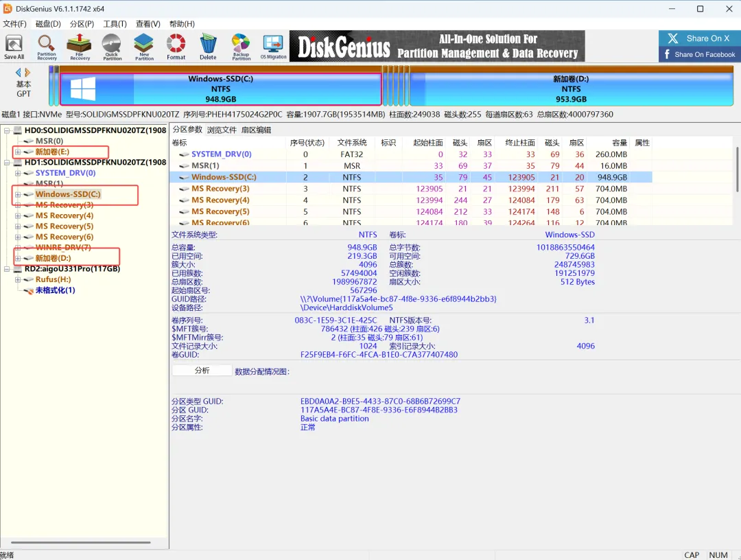Click the Share On X button
The image size is (741, 560).
coord(699,38)
